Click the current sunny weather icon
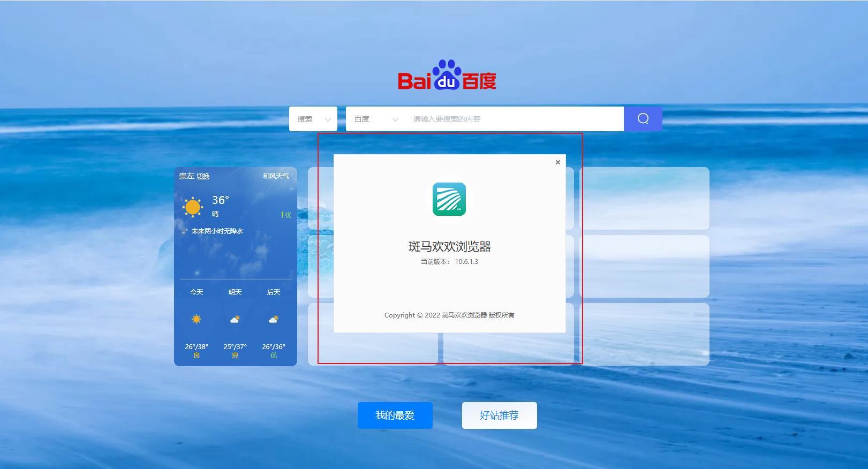The image size is (868, 469). point(192,207)
